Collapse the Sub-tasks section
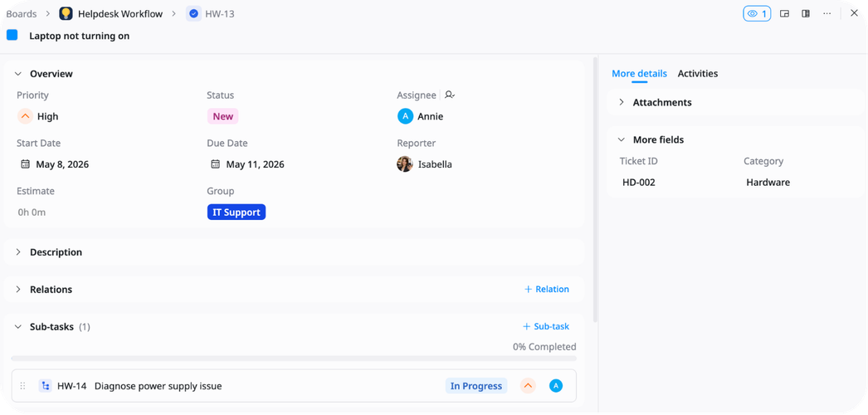The height and width of the screenshot is (415, 868). coord(18,327)
